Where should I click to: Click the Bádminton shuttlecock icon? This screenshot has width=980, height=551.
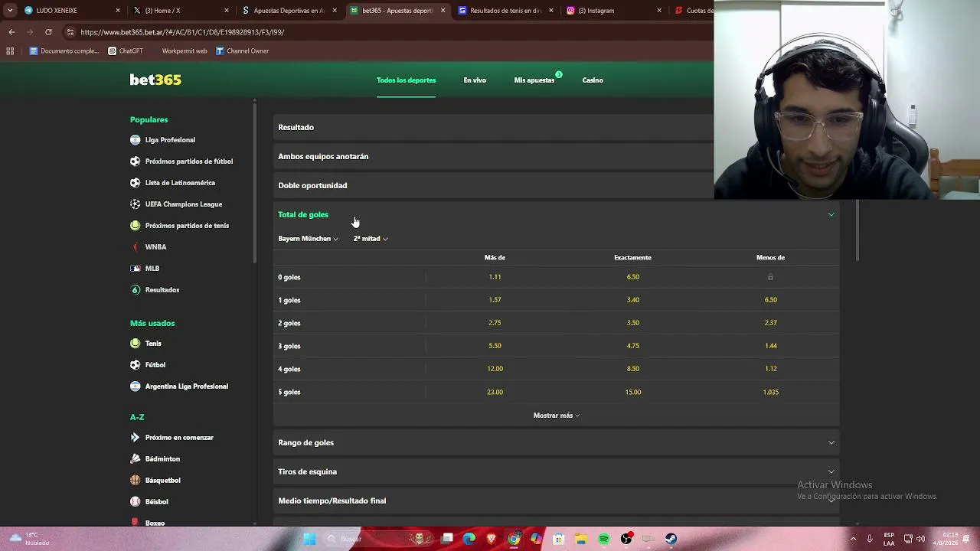click(136, 459)
